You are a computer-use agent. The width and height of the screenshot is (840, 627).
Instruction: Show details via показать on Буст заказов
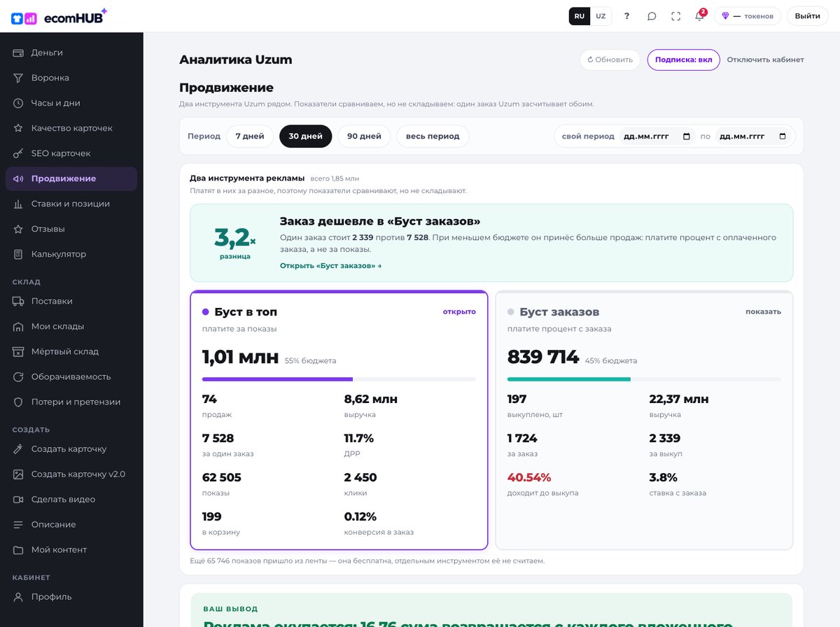click(x=763, y=311)
